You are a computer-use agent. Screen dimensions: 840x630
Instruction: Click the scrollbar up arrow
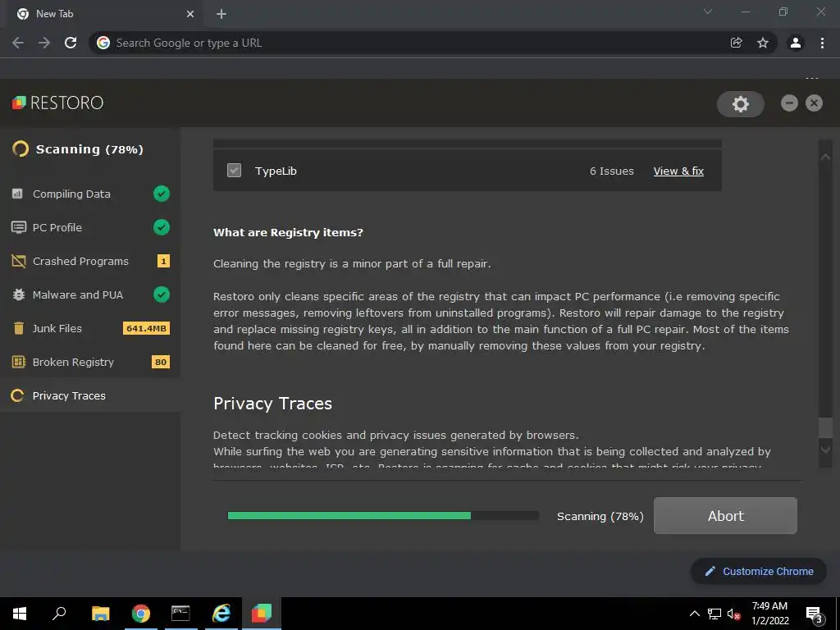pyautogui.click(x=825, y=157)
